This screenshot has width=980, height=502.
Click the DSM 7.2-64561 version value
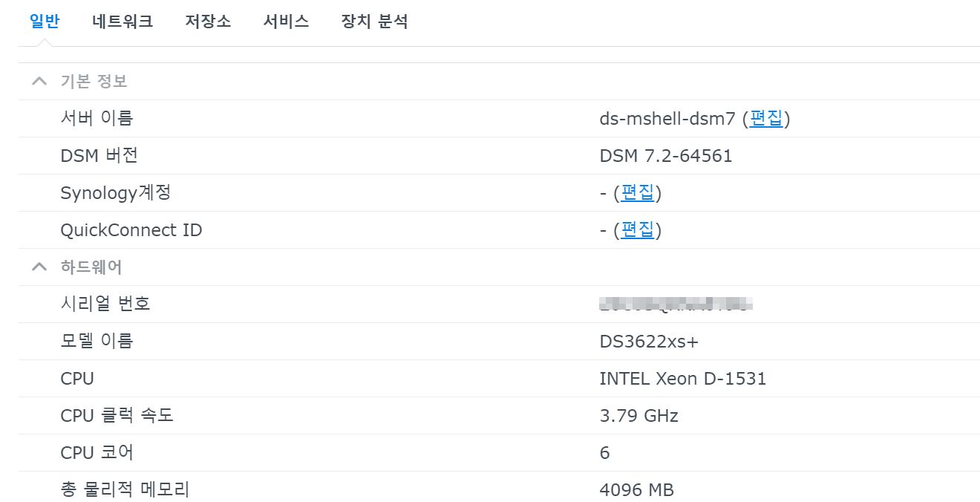(x=665, y=155)
